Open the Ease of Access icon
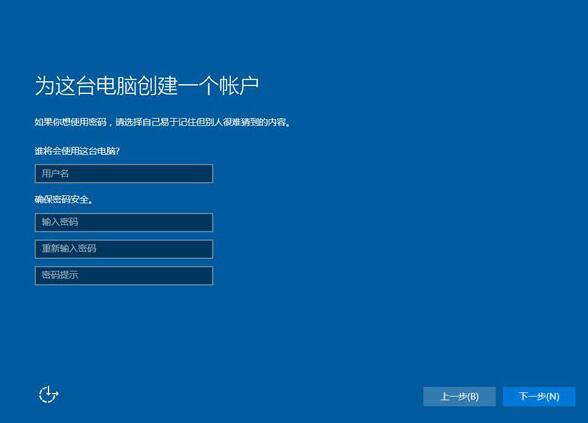 [x=49, y=394]
